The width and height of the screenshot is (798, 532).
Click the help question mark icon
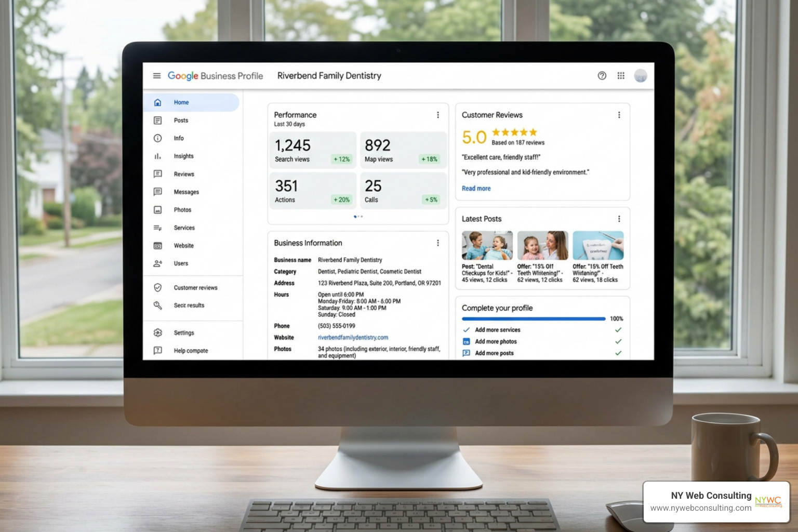602,76
